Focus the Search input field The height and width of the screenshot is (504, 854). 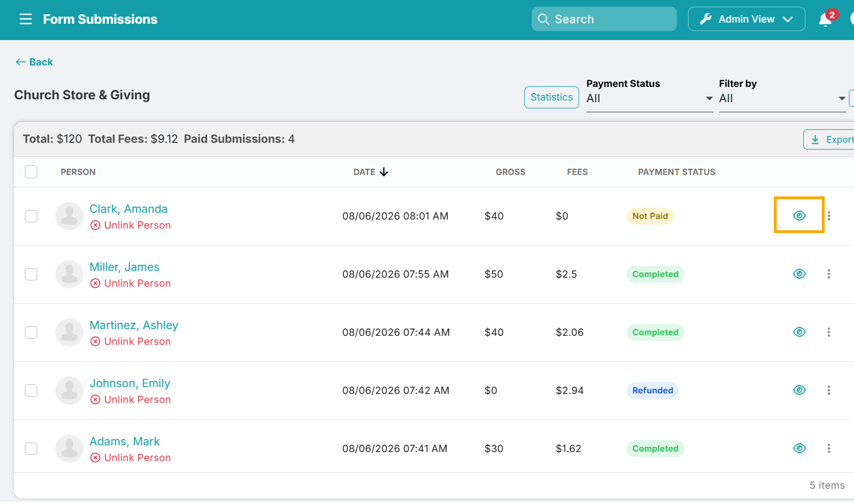pos(604,19)
